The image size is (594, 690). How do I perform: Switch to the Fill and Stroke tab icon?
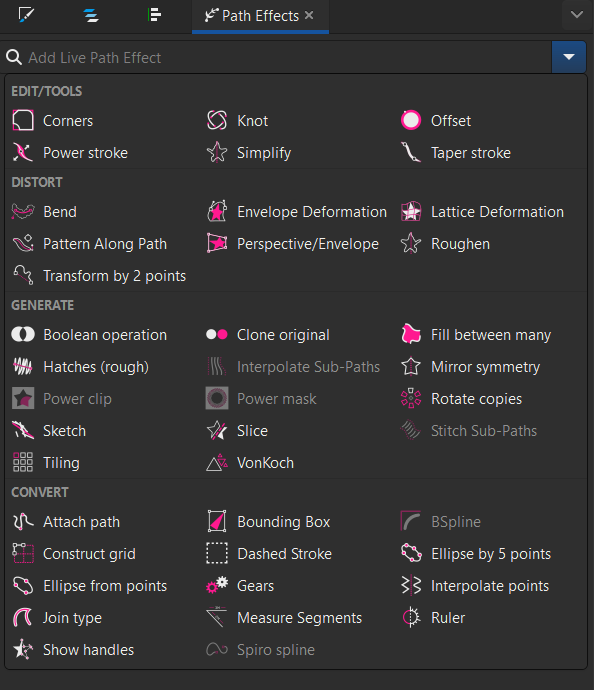click(x=26, y=15)
